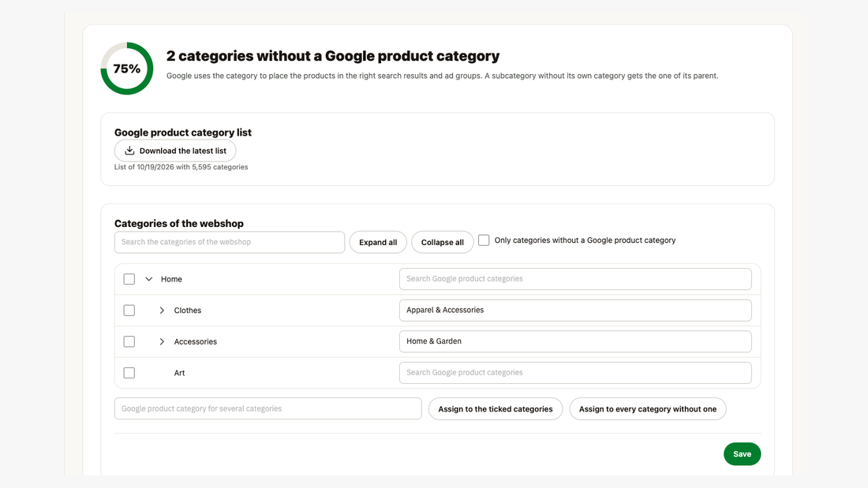The height and width of the screenshot is (488, 868).
Task: Tick the Clothes category checkbox
Action: [129, 311]
